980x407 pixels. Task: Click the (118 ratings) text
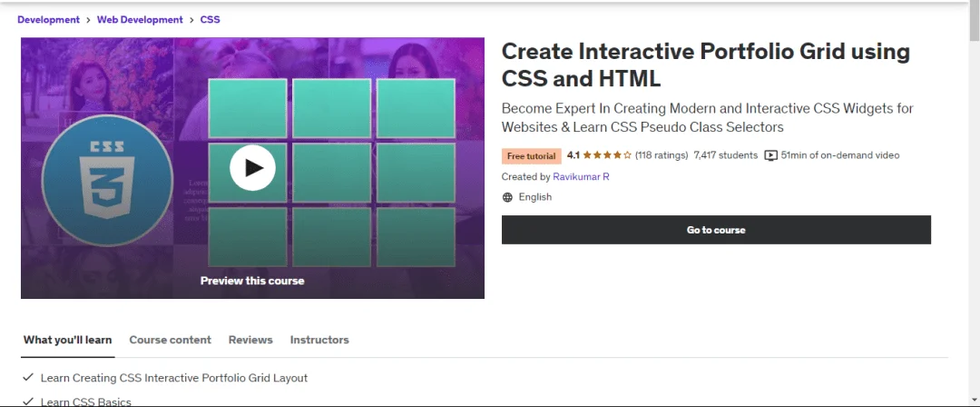pos(661,155)
